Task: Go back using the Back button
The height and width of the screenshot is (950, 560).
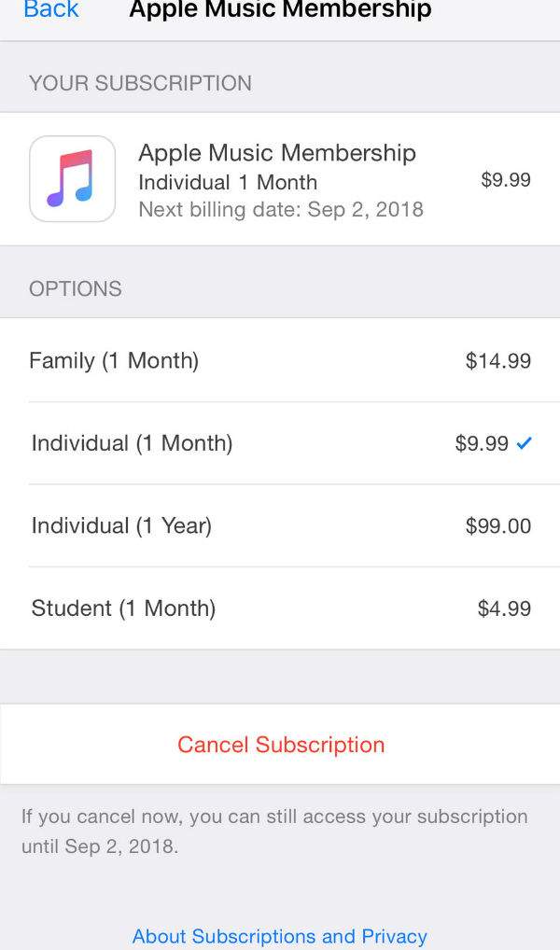Action: tap(50, 10)
